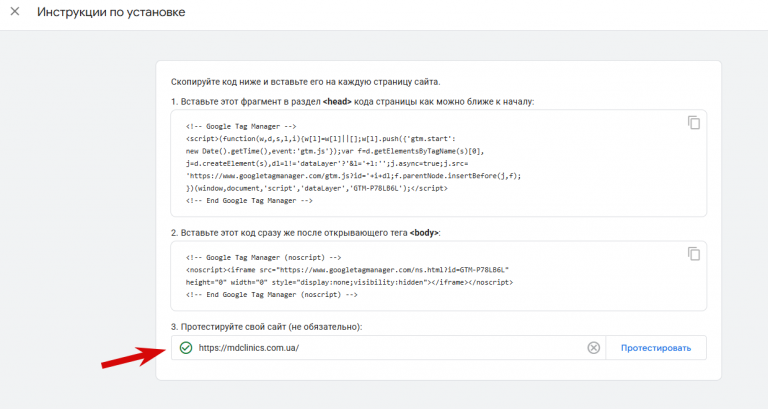This screenshot has width=768, height=409.
Task: Click the iframe src googletagmanager ns.html line
Action: [x=347, y=270]
